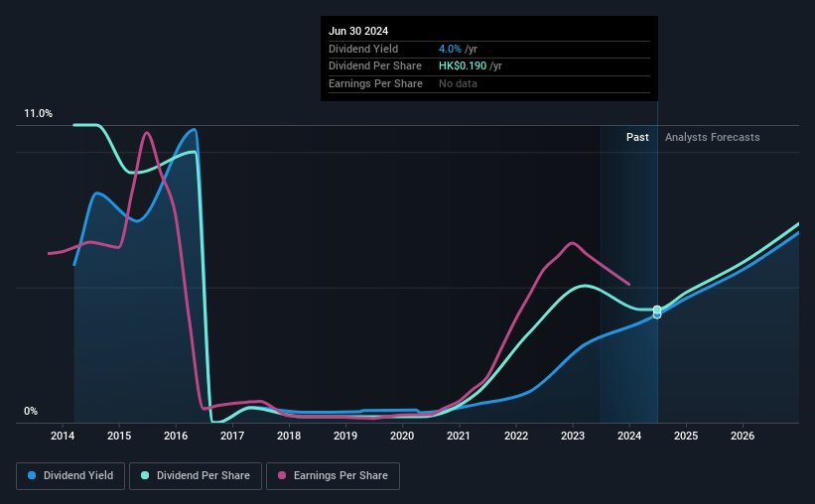Toggle the Earnings Per Share legend button

[x=333, y=476]
